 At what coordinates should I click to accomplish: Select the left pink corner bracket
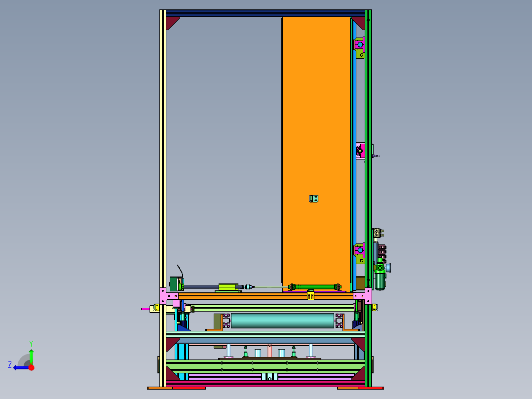point(166,296)
